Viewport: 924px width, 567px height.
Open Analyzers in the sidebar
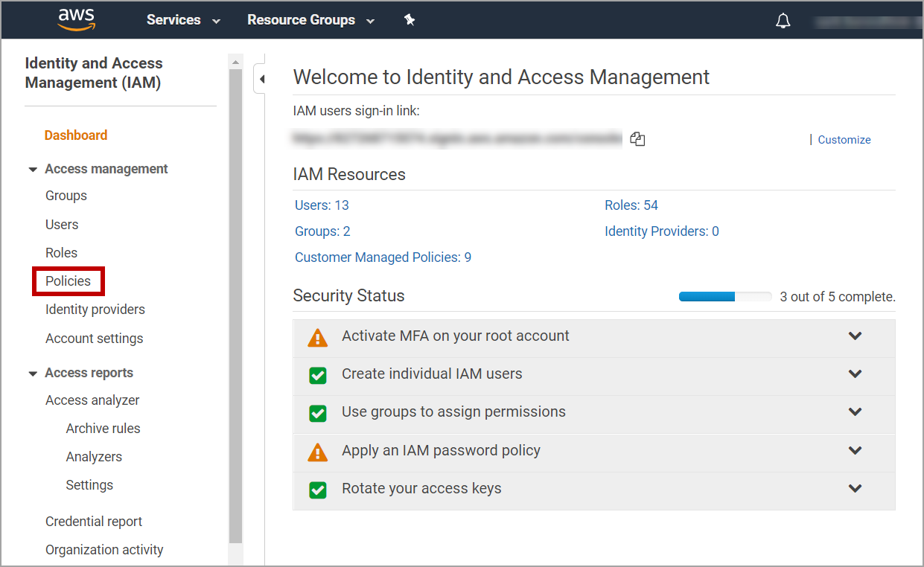94,457
